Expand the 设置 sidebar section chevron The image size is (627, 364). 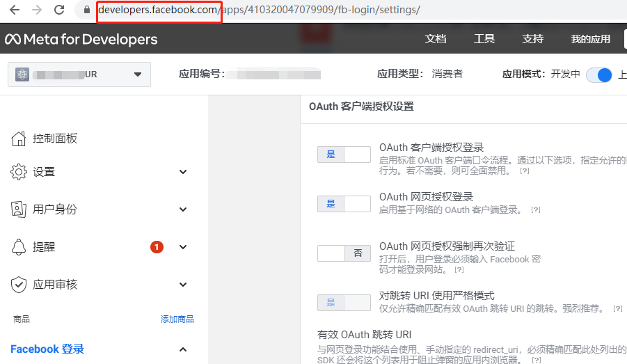click(x=183, y=172)
